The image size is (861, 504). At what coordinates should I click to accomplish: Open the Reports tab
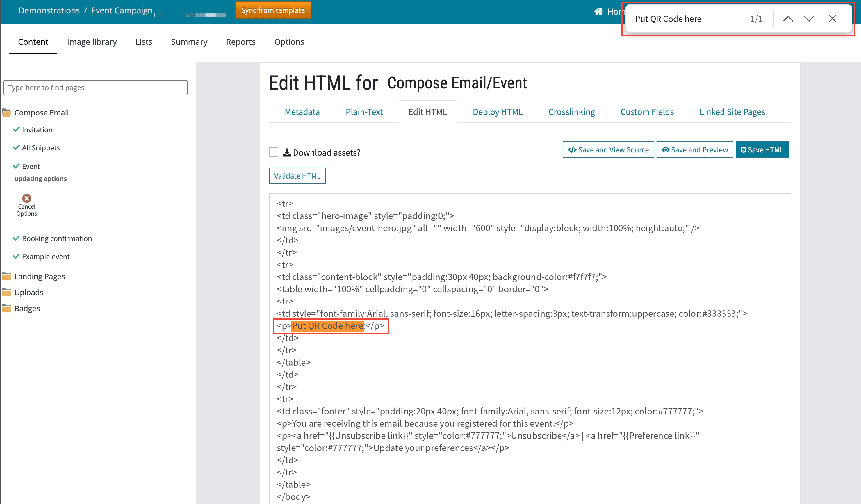tap(240, 42)
